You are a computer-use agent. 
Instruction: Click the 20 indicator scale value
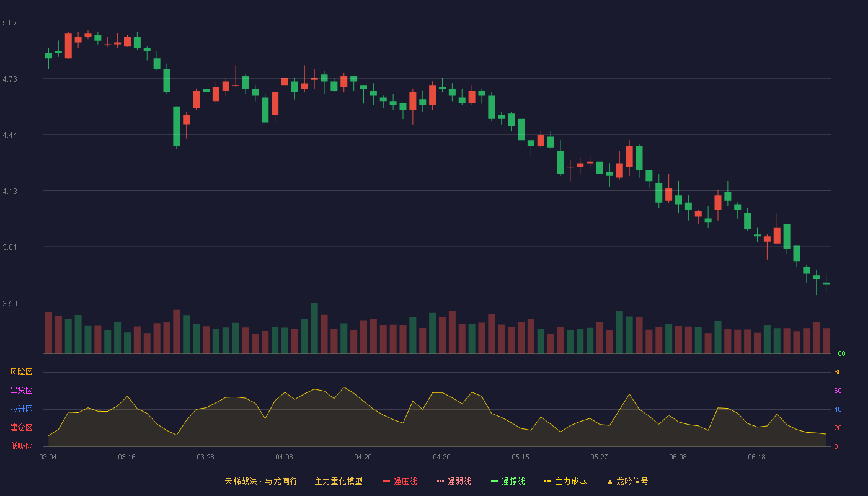click(838, 428)
